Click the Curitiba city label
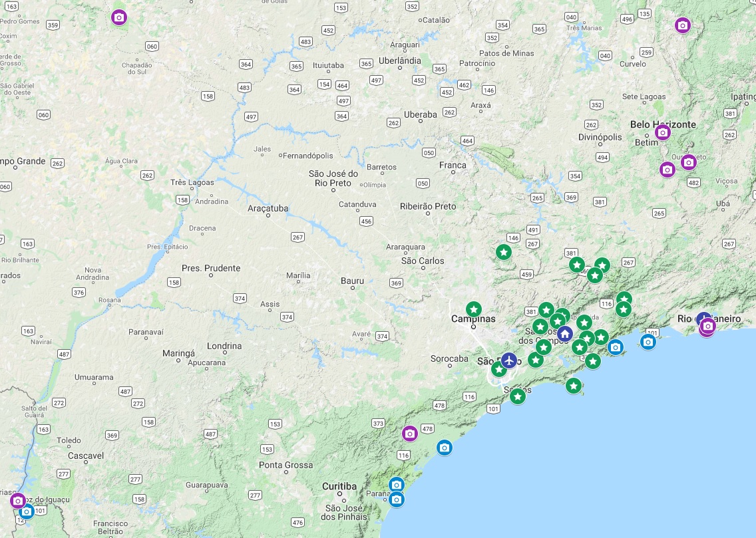756x538 pixels. 339,486
